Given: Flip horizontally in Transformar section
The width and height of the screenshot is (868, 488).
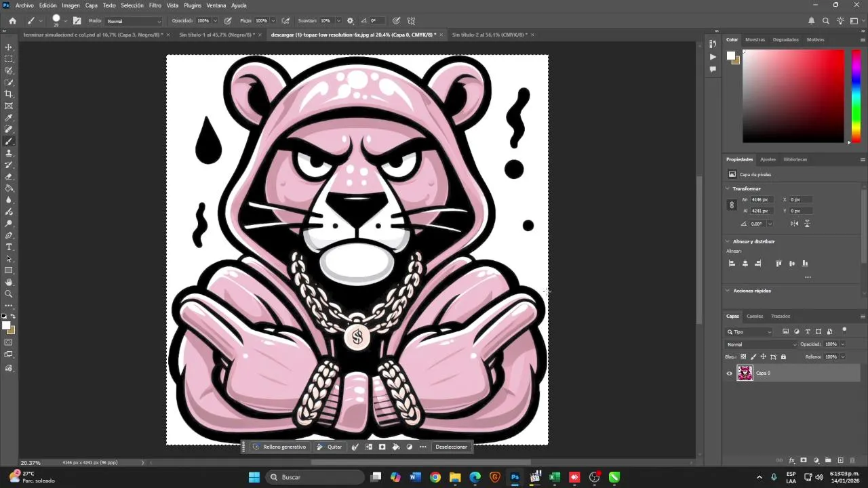Looking at the screenshot, I should [x=794, y=224].
